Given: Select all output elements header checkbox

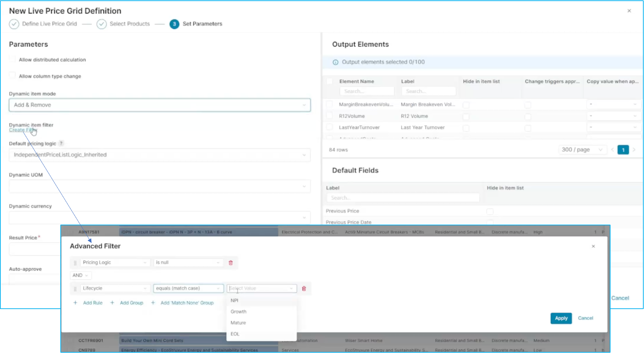Looking at the screenshot, I should 329,81.
